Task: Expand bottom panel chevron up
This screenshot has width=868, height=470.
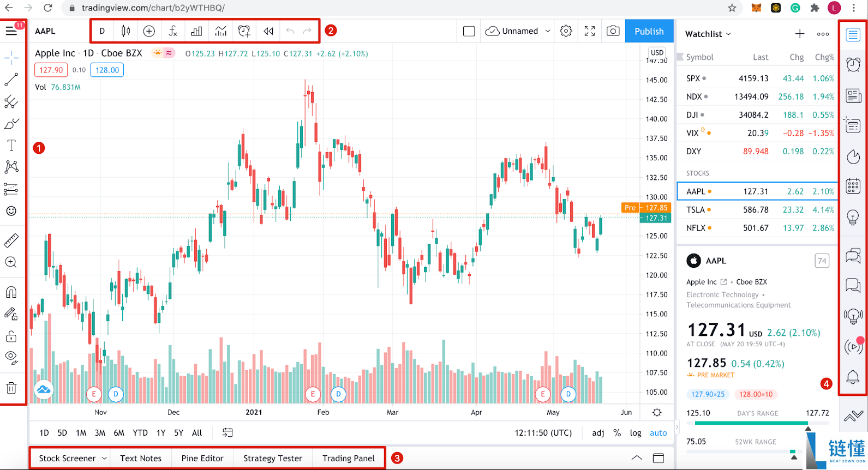Action: point(637,458)
